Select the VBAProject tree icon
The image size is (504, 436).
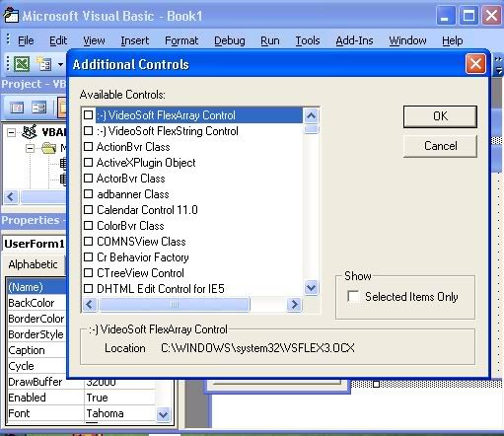[x=30, y=132]
